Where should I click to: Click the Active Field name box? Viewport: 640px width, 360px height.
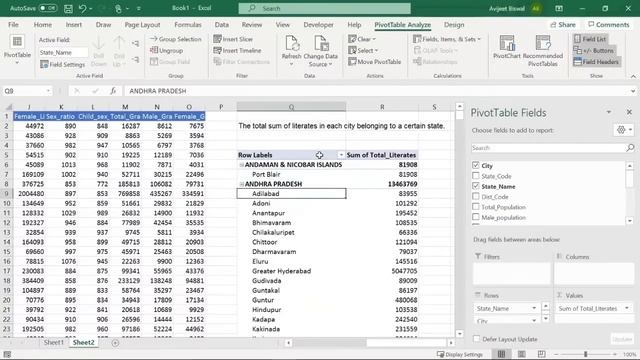click(63, 52)
